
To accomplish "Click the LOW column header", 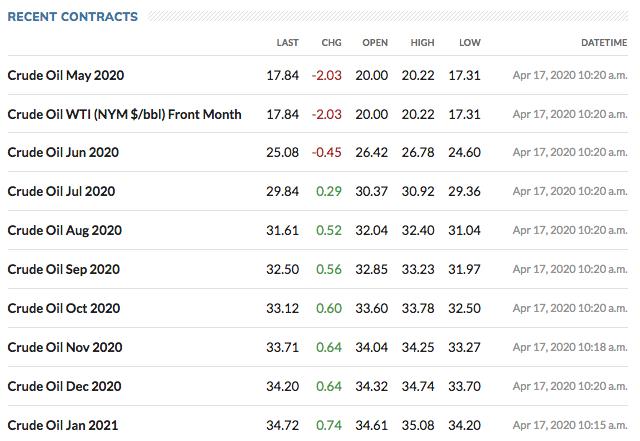I will [x=470, y=42].
